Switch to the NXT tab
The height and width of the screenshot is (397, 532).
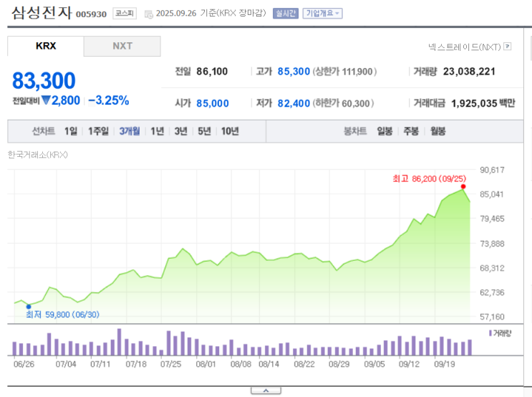pos(122,46)
